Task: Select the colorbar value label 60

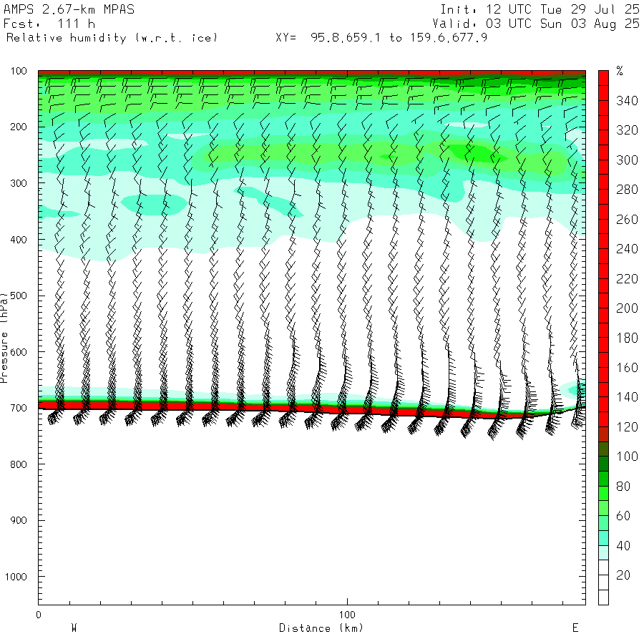Action: (x=623, y=516)
